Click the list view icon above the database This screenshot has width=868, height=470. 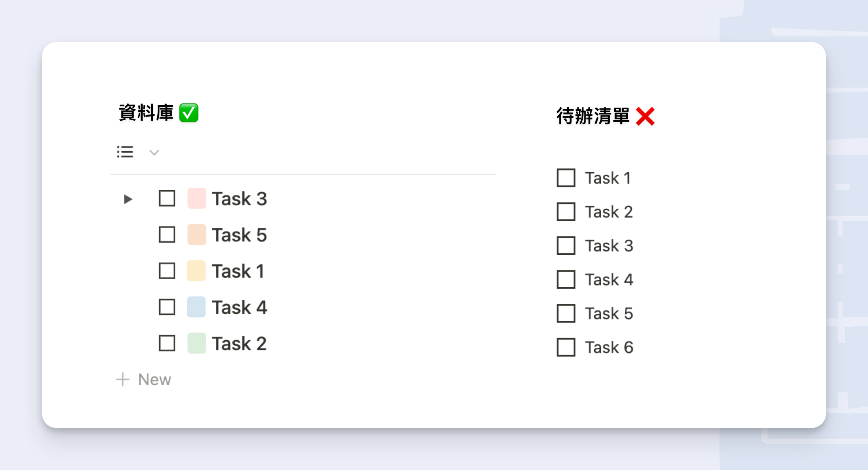(125, 152)
